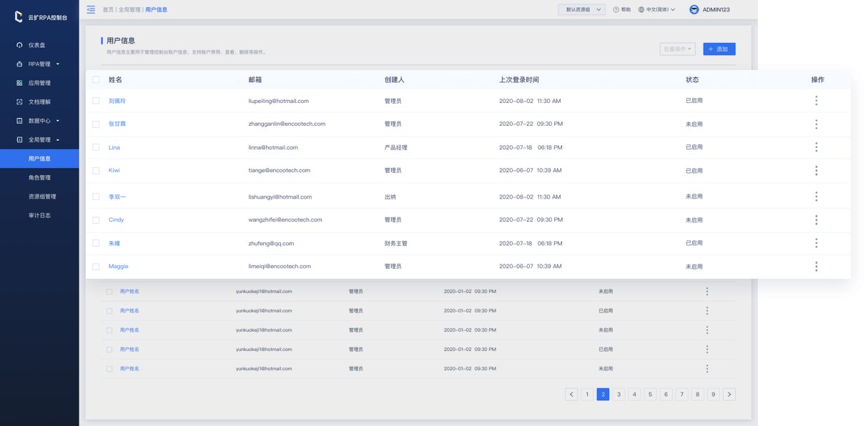Expand the RPA管理 sidebar menu
Viewport: 868px width, 426px height.
coord(39,64)
